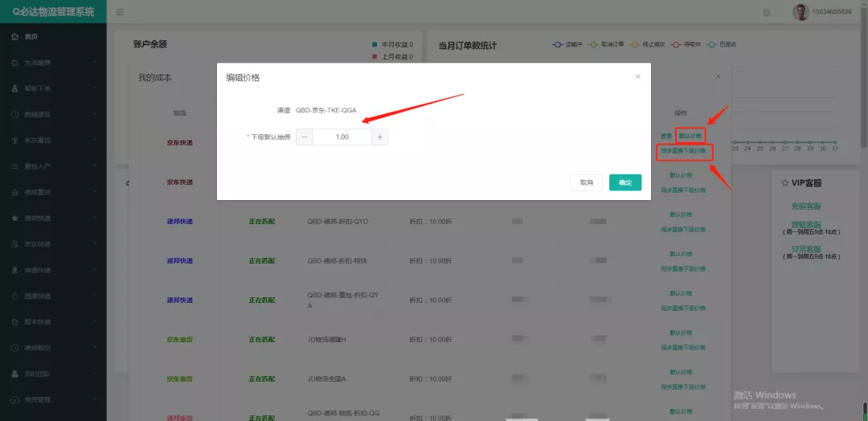Click username 13534655826 in header
This screenshot has height=421, width=868.
[x=832, y=12]
